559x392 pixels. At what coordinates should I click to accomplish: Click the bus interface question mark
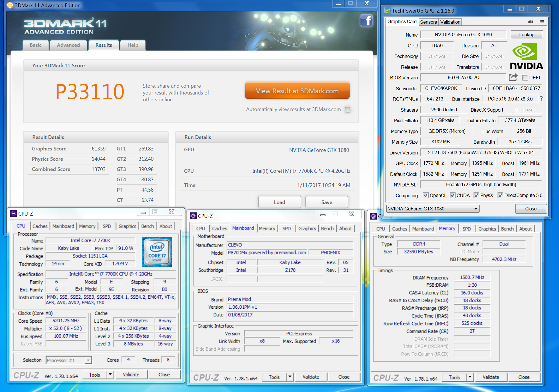click(541, 99)
